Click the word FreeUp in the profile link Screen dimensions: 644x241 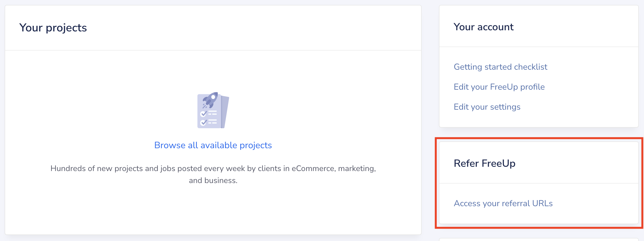pos(504,87)
